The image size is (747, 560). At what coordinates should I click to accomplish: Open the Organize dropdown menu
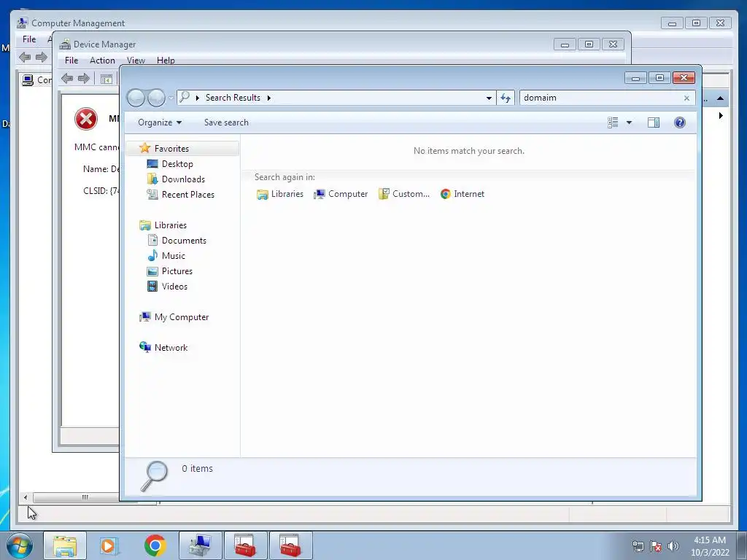(160, 122)
